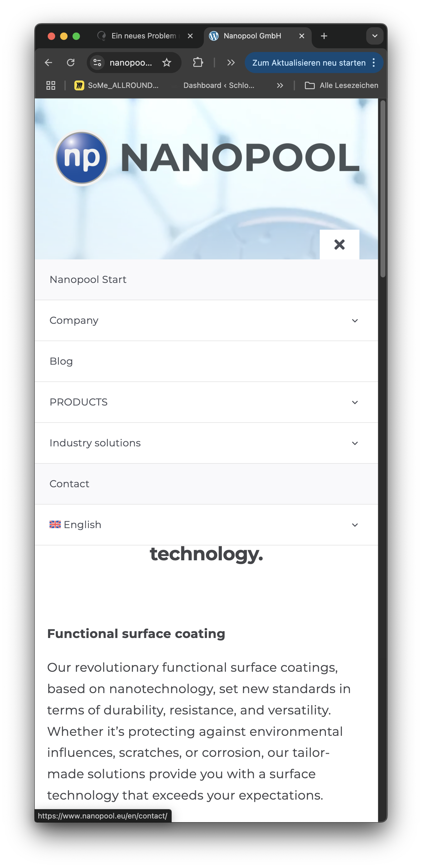The width and height of the screenshot is (422, 868).
Task: Click the Nanopool np logo
Action: point(82,158)
